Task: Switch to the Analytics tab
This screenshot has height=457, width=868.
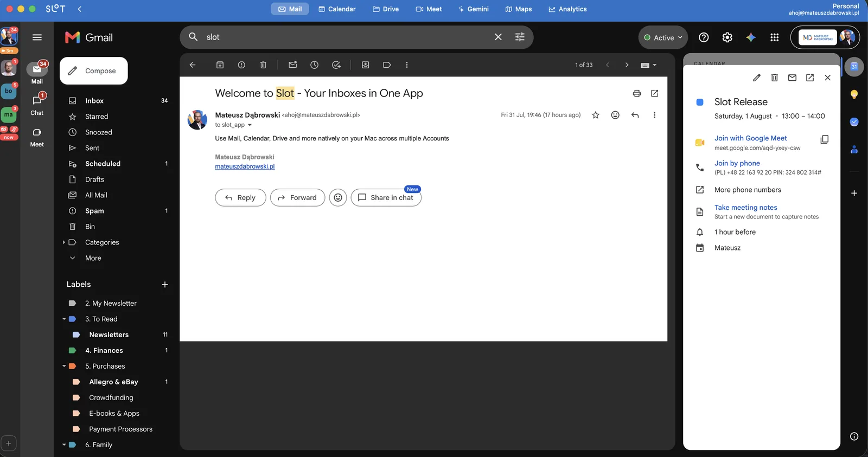Action: coord(567,9)
